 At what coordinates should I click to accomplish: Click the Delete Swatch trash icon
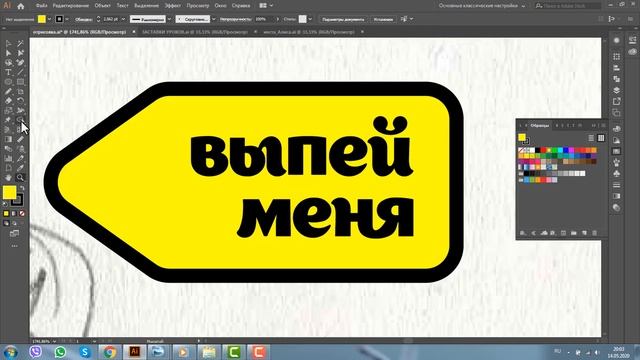[x=594, y=233]
